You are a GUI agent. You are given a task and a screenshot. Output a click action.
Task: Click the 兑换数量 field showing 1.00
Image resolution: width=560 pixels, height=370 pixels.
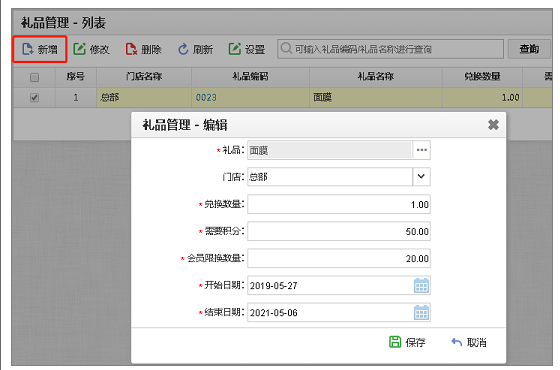coord(339,204)
